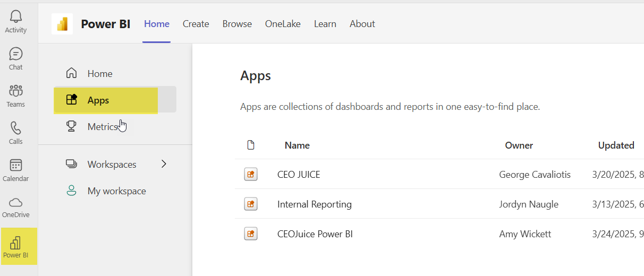Click the 3/13/2025 updated date
The image size is (644, 276).
click(x=618, y=204)
